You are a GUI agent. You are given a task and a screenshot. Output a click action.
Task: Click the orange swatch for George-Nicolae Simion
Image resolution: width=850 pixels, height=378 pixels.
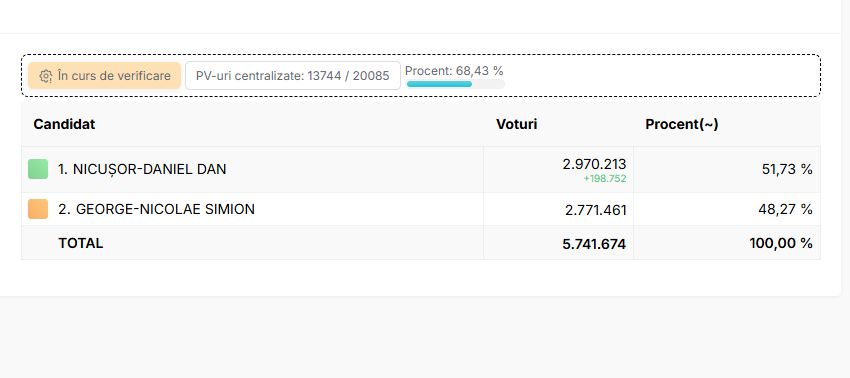[38, 209]
